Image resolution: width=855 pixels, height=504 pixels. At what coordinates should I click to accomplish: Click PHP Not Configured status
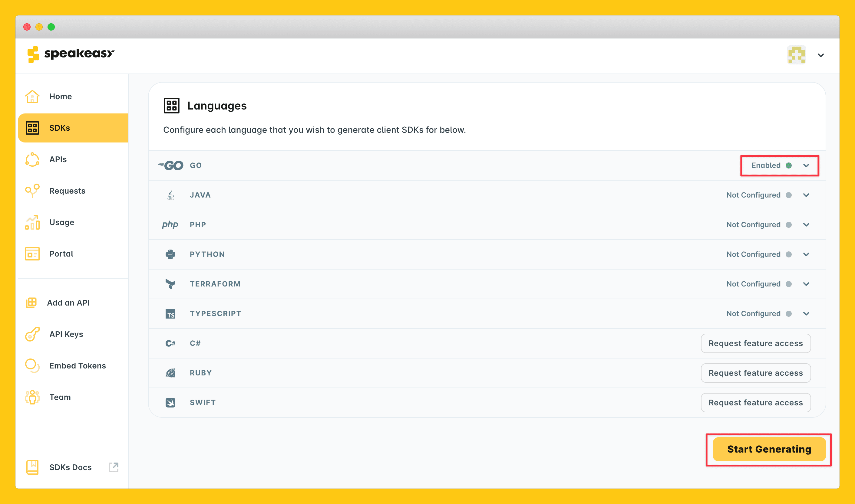coord(753,225)
